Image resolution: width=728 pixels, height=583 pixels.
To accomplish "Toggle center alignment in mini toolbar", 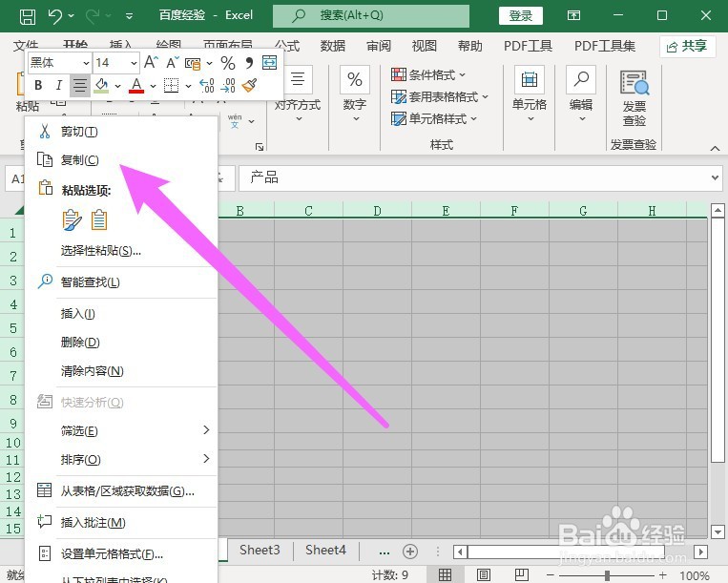I will tap(80, 86).
